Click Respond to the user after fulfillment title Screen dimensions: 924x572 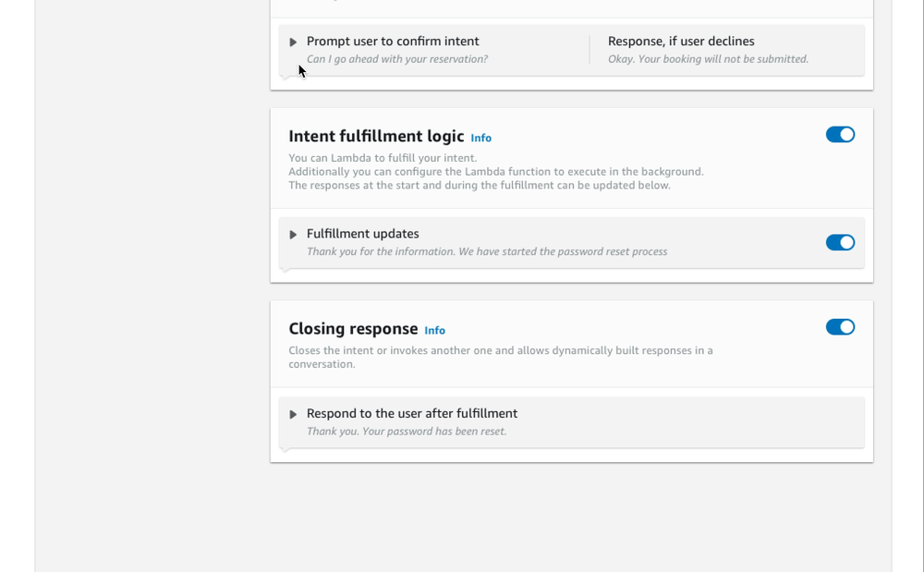click(x=412, y=414)
